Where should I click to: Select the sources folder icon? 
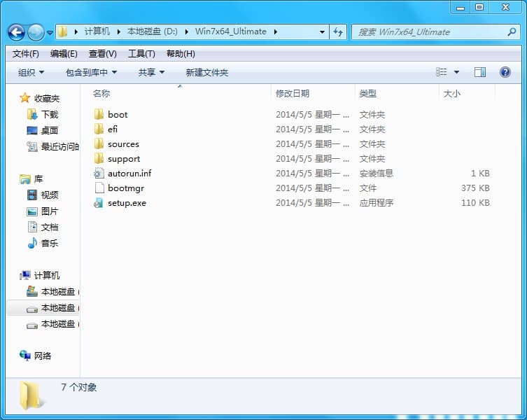(99, 144)
